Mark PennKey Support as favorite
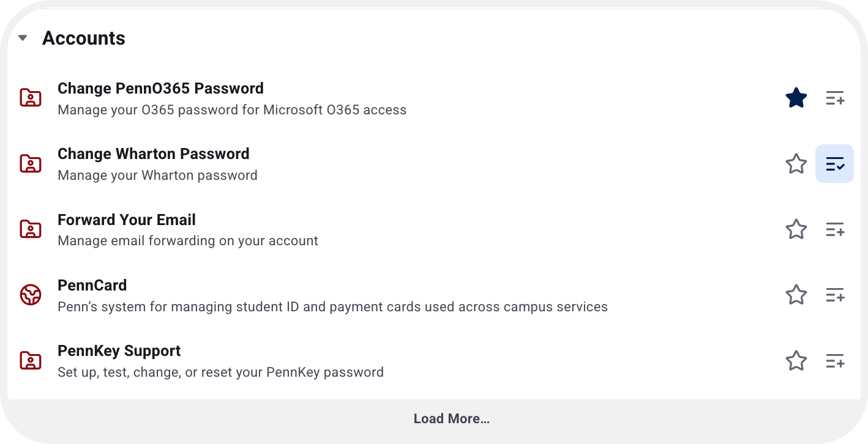The image size is (868, 444). click(x=796, y=361)
